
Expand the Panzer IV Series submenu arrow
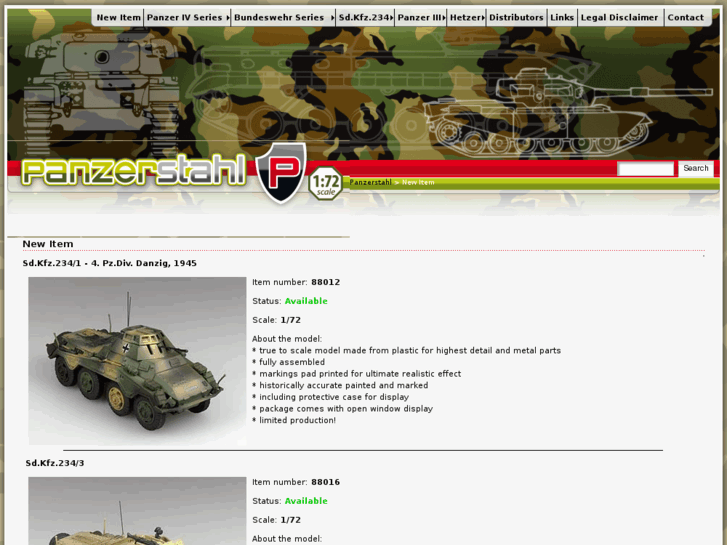[228, 18]
